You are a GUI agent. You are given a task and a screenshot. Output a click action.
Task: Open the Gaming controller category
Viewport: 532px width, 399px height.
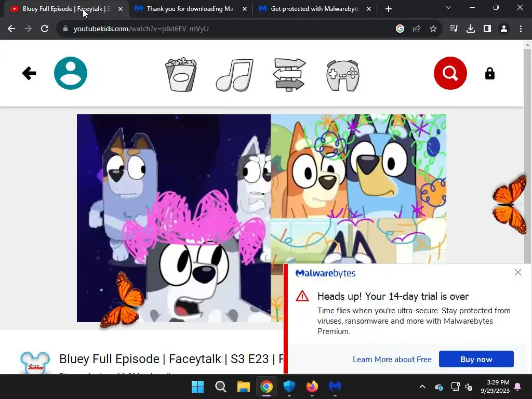click(343, 75)
